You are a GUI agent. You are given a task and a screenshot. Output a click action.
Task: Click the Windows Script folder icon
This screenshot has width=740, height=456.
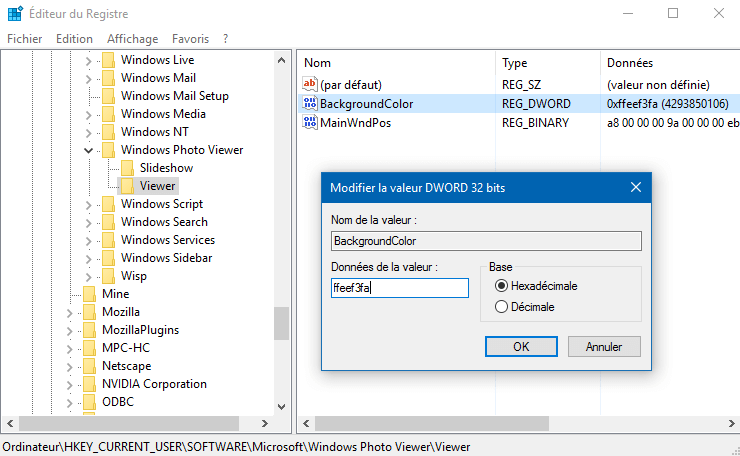(109, 204)
